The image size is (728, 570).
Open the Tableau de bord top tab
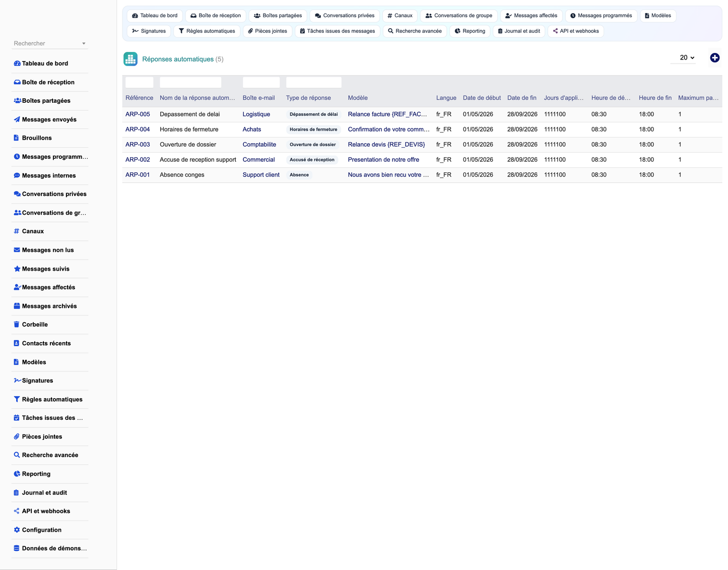coord(155,16)
